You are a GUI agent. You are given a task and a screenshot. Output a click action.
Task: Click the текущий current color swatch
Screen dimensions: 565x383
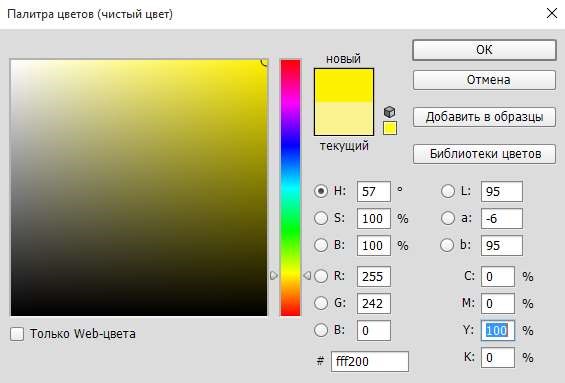[344, 119]
